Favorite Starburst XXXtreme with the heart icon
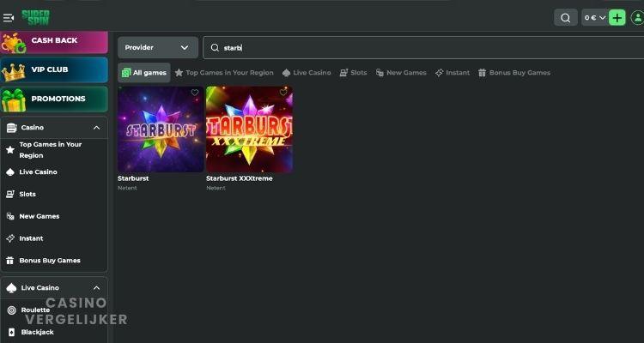644x343 pixels. (x=283, y=93)
